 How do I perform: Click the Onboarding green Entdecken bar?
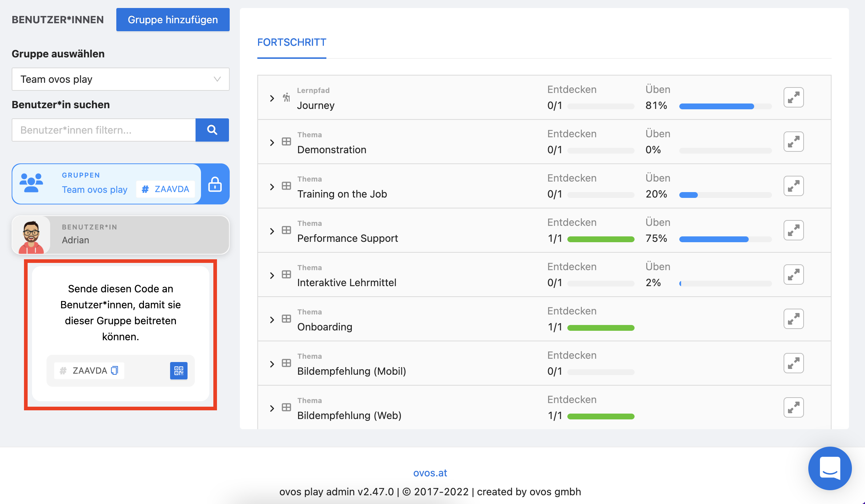(x=601, y=328)
